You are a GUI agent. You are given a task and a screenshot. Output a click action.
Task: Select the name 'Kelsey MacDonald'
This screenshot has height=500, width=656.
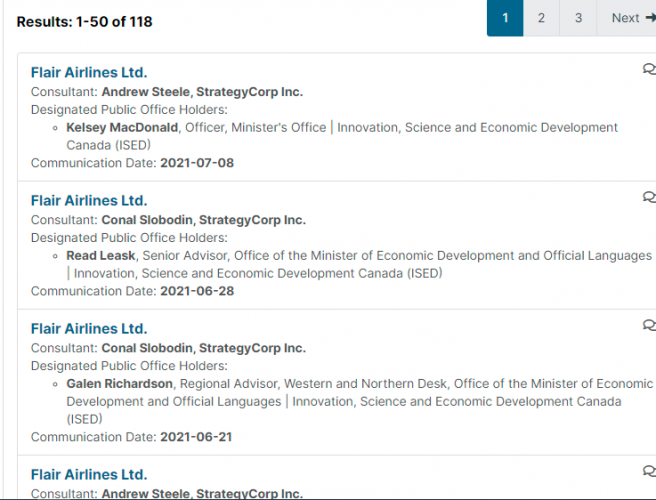[122, 128]
